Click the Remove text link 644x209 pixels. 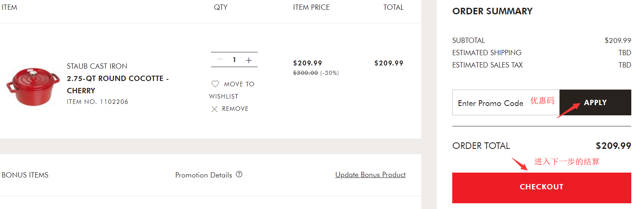(x=235, y=109)
